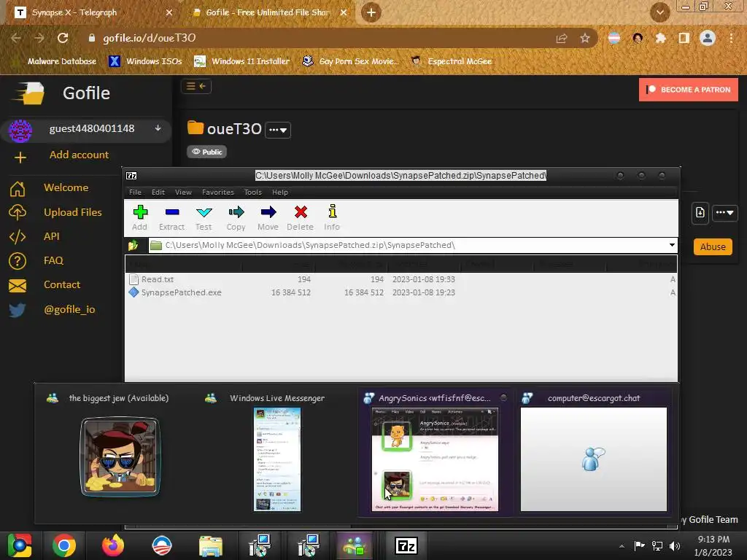Click Add account in Gofile sidebar
The width and height of the screenshot is (747, 560).
click(79, 155)
